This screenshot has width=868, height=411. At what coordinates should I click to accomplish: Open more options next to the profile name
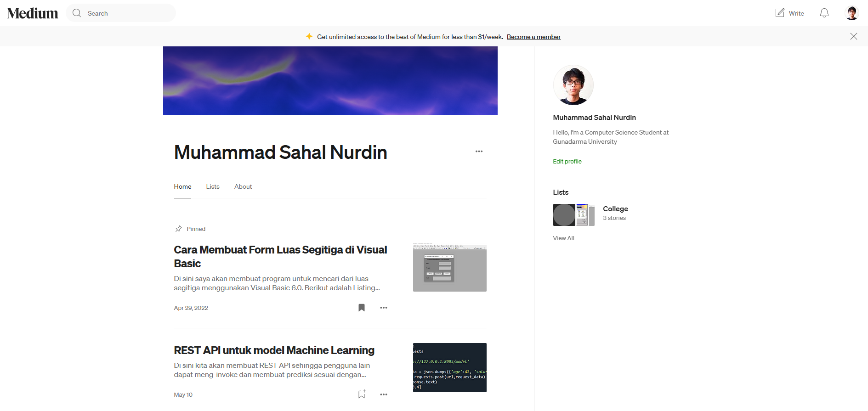click(479, 152)
